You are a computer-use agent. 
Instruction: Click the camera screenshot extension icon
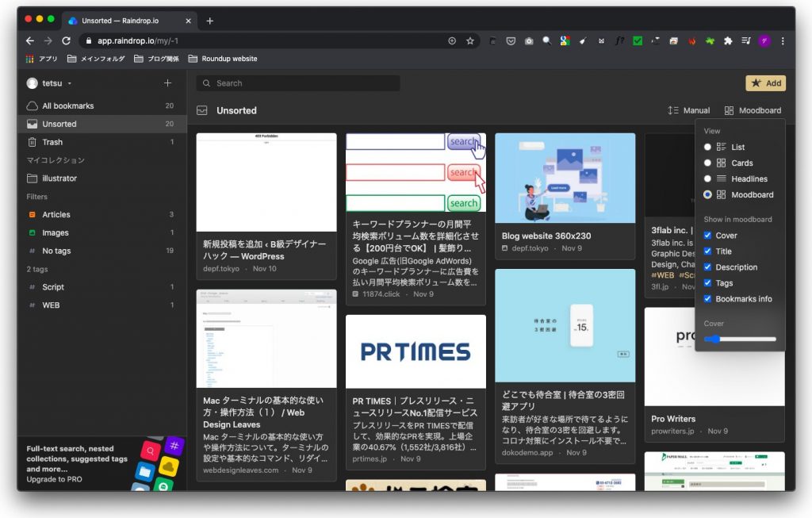point(529,41)
